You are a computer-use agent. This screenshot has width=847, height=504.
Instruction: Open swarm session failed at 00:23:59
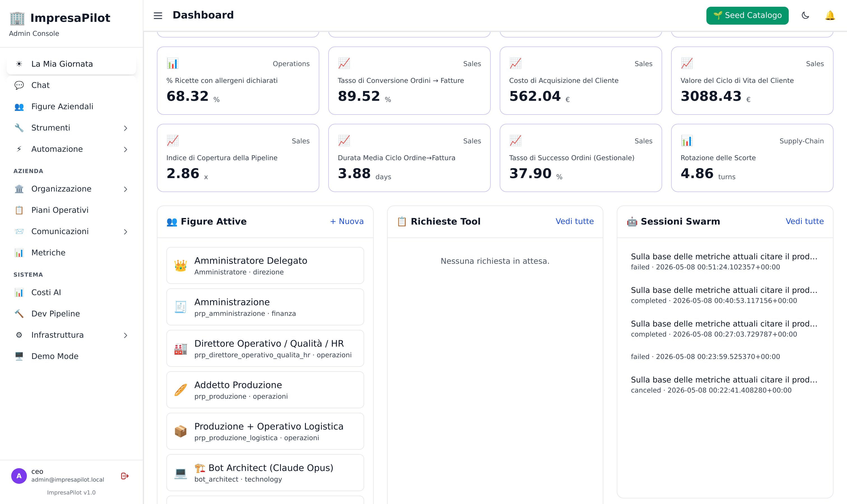(725, 357)
